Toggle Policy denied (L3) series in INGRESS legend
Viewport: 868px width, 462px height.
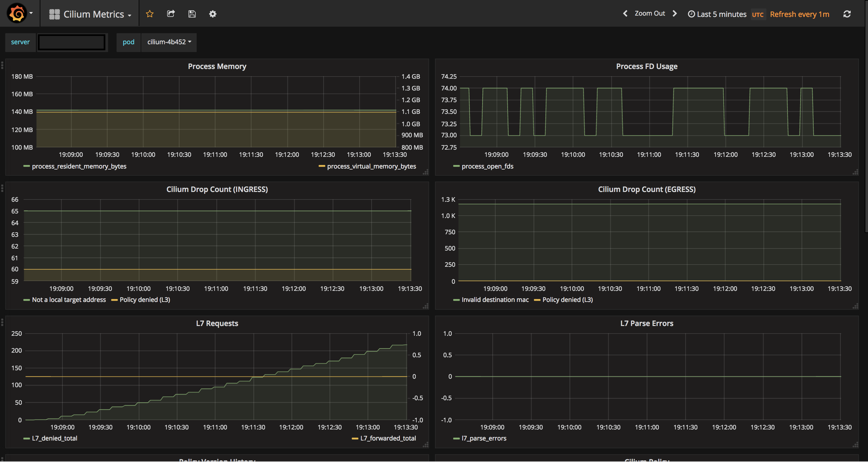(x=145, y=300)
